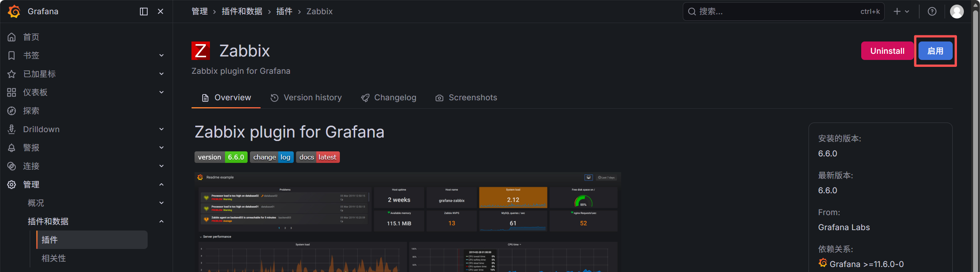The image size is (980, 272).
Task: Click 首页 label in the sidebar
Action: 31,37
